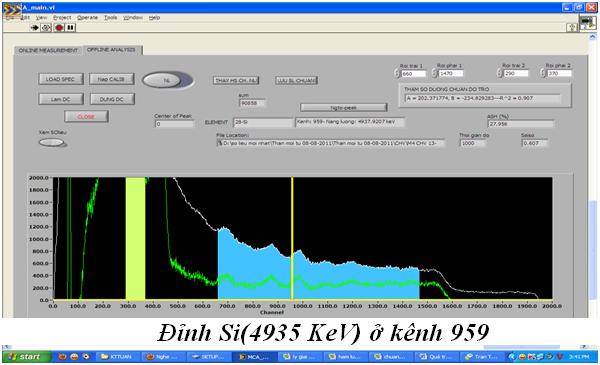Click the yellow cursor line in spectrum

[292, 238]
